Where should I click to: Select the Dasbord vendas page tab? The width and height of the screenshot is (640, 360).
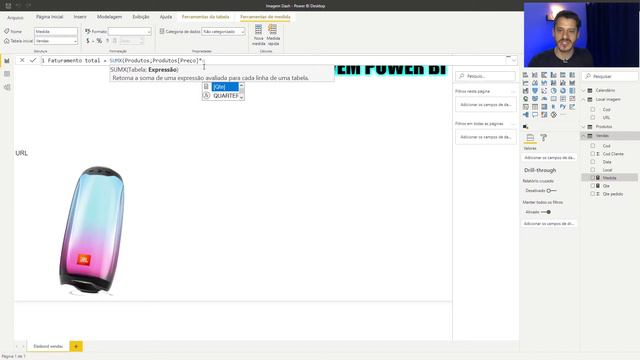tap(48, 346)
